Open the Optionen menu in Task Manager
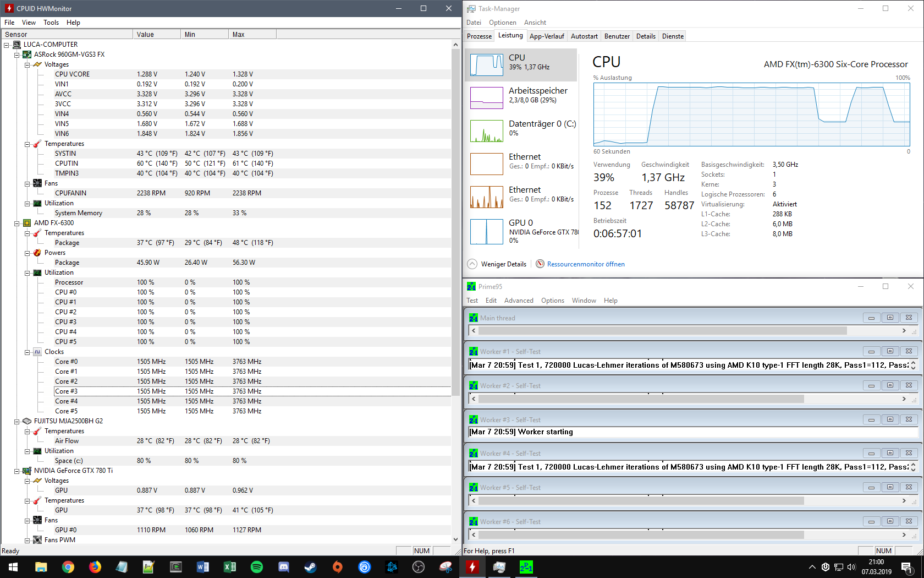924x578 pixels. pos(503,23)
